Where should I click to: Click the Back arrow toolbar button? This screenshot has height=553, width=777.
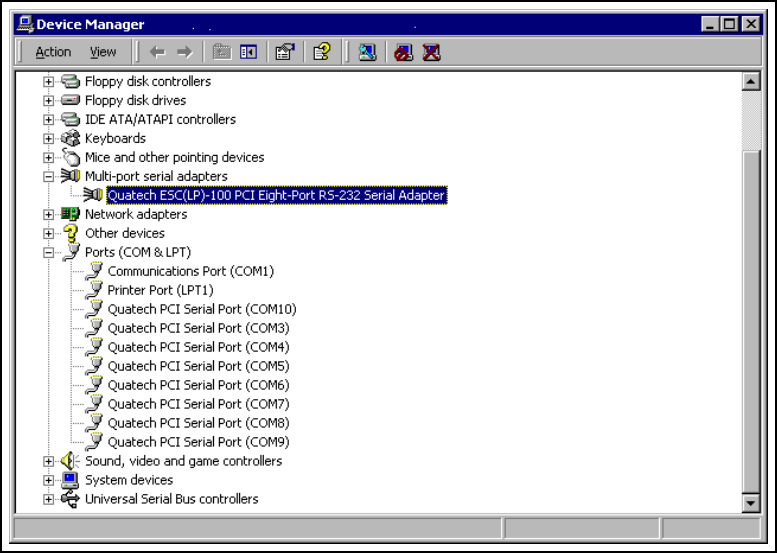coord(157,52)
